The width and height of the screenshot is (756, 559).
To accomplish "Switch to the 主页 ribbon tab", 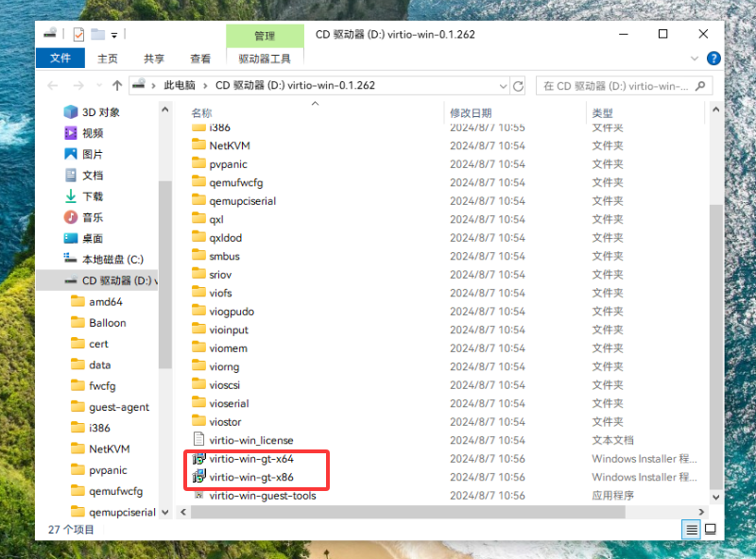I will tap(107, 59).
